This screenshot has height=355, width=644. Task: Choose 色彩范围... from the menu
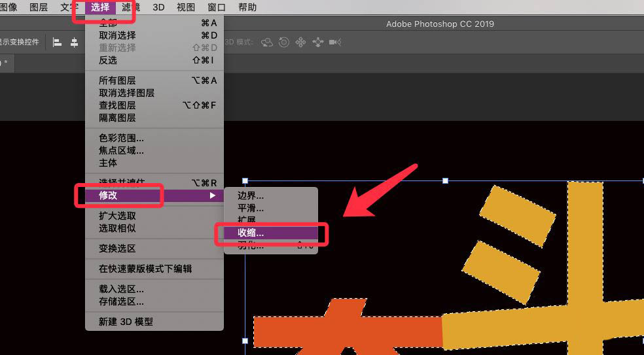[x=154, y=138]
